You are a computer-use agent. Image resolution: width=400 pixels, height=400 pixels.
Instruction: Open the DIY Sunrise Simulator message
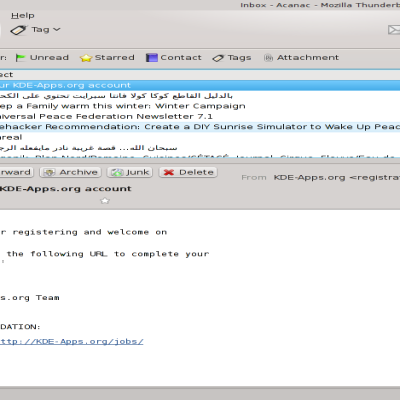point(200,127)
